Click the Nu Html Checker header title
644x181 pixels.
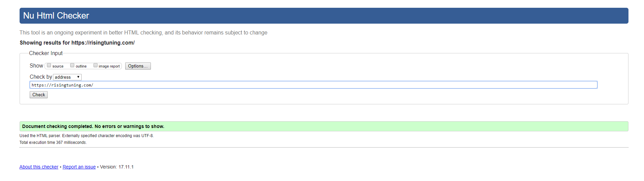pyautogui.click(x=56, y=16)
